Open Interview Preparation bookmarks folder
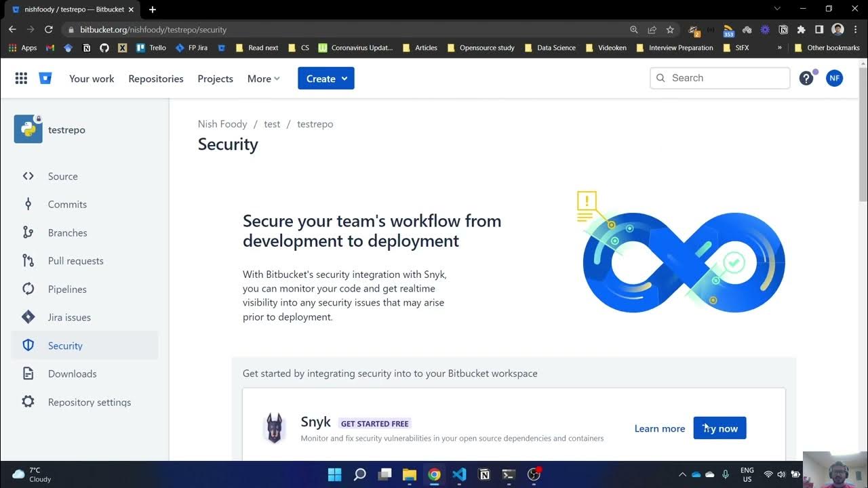This screenshot has height=488, width=868. [x=675, y=48]
